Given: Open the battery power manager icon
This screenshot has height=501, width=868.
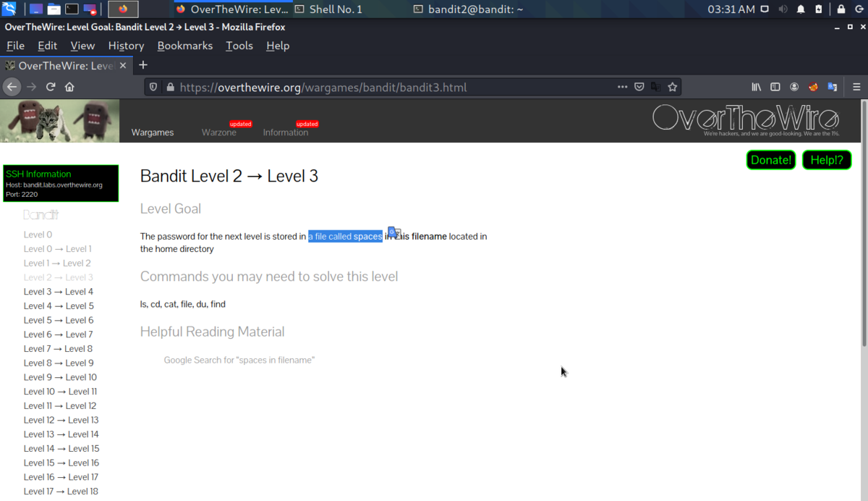Looking at the screenshot, I should click(819, 9).
